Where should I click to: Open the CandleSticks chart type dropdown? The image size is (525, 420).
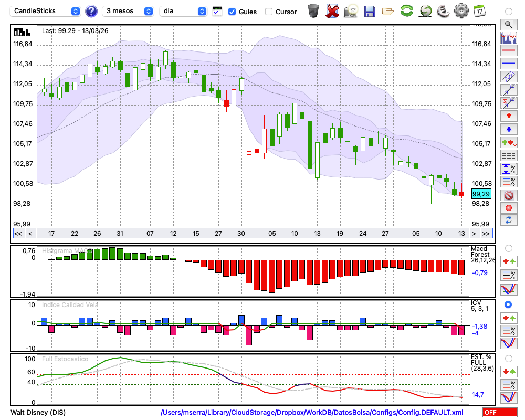click(45, 11)
